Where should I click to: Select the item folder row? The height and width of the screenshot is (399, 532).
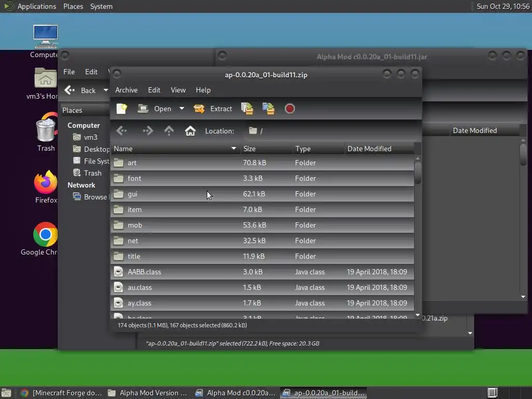point(262,210)
